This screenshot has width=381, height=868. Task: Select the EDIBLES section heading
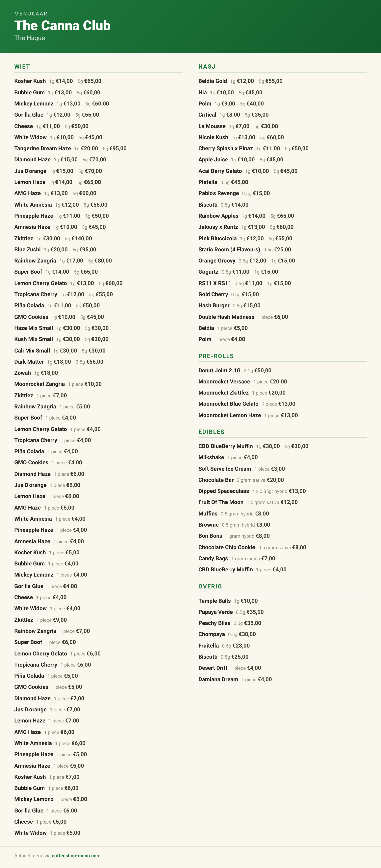(x=211, y=432)
